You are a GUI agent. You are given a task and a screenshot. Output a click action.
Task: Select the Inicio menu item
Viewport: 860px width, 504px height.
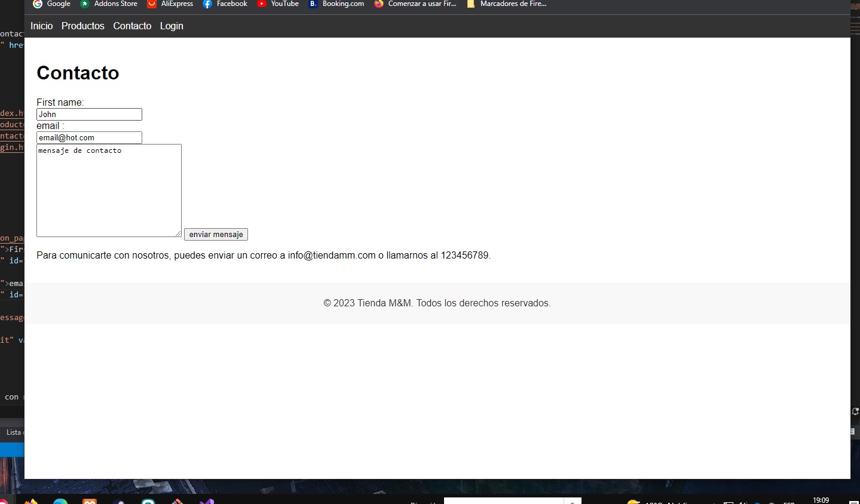point(41,26)
